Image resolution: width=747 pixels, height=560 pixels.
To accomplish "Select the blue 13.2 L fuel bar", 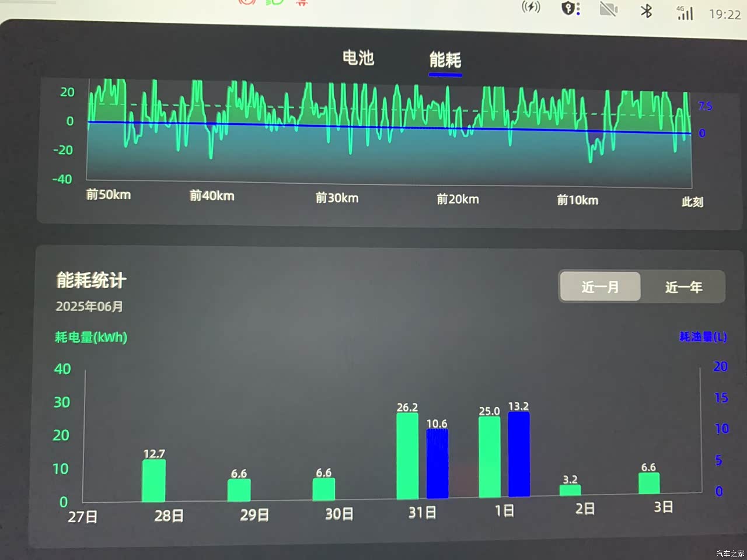I will (x=519, y=454).
